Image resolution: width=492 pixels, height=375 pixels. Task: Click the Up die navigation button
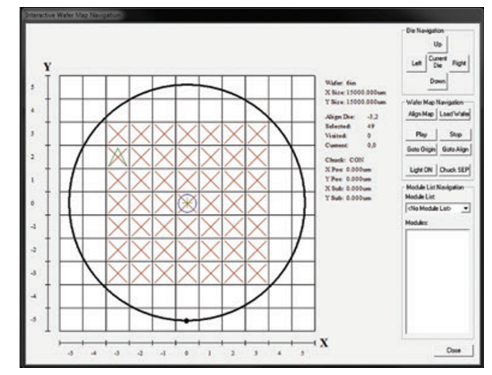[x=437, y=45]
